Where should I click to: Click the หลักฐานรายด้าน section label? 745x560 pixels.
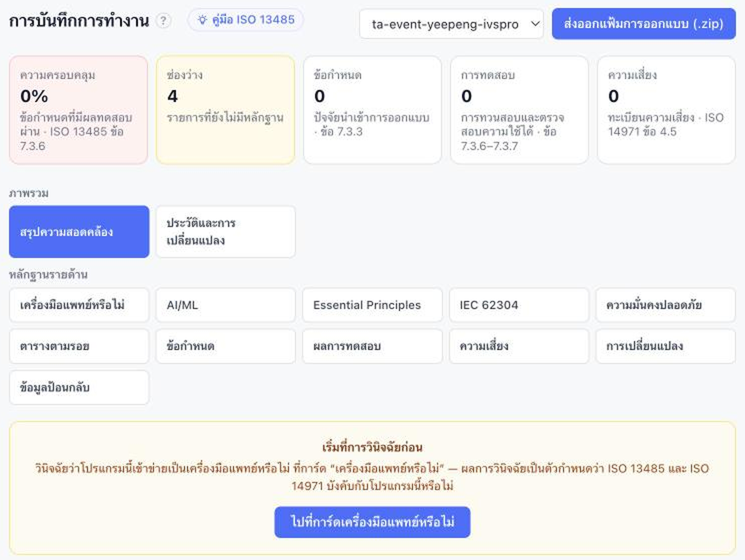tap(48, 274)
